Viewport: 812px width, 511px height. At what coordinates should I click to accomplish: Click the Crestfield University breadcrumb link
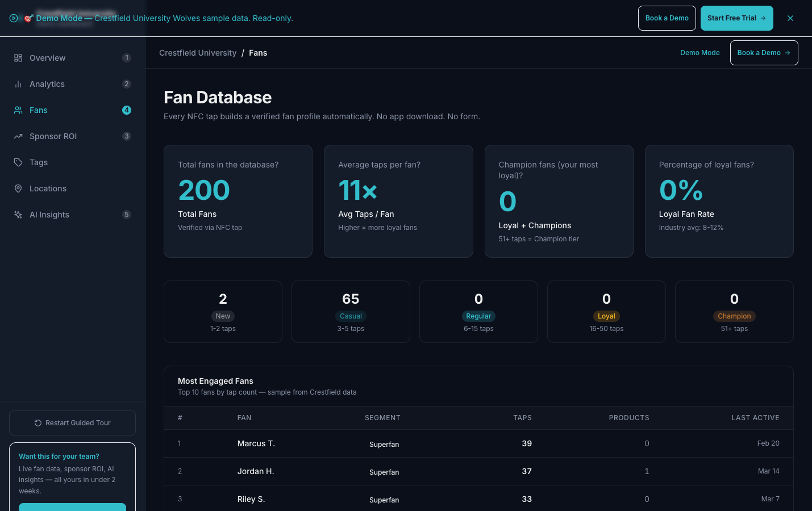coord(198,53)
